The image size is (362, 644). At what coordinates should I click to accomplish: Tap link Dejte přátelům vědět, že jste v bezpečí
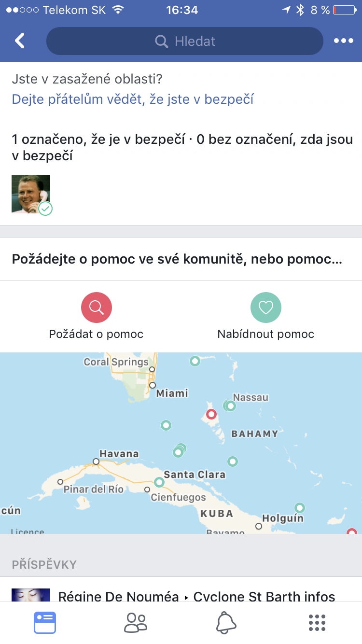(x=133, y=99)
